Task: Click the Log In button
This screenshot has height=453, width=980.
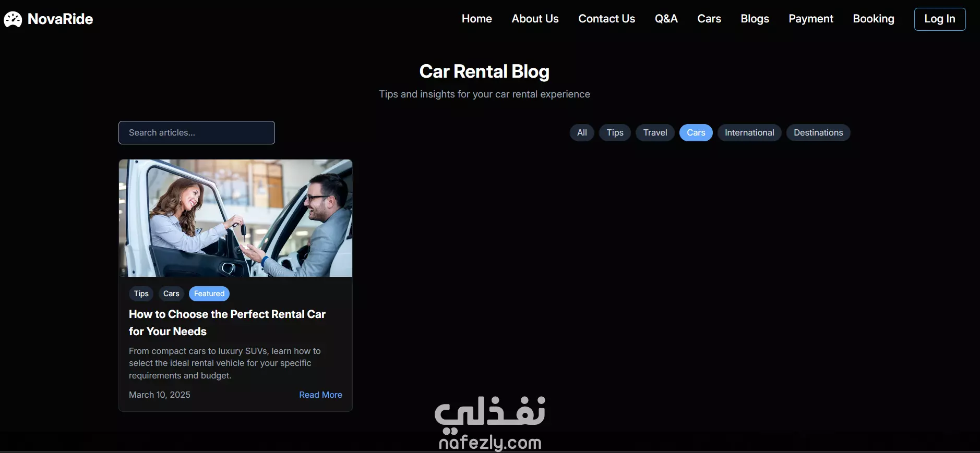Action: click(x=939, y=19)
